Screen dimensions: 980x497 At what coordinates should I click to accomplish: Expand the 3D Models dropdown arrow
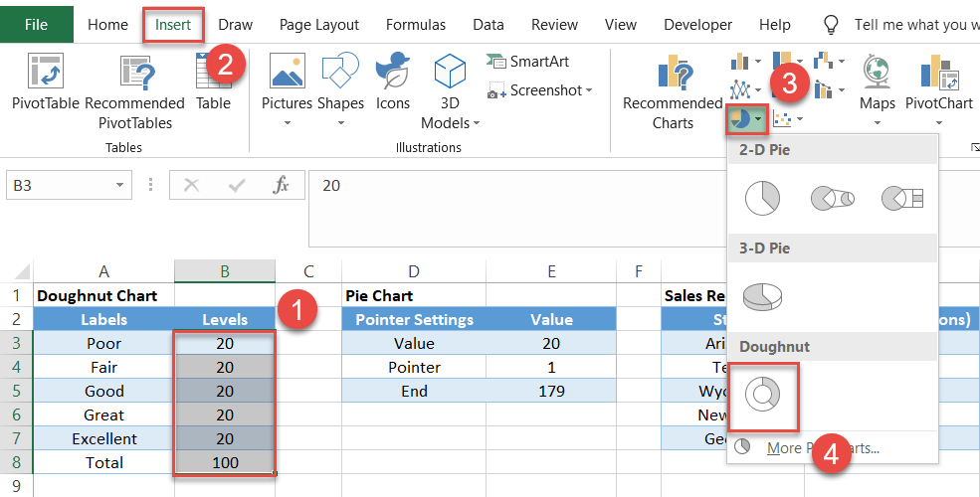pyautogui.click(x=477, y=123)
